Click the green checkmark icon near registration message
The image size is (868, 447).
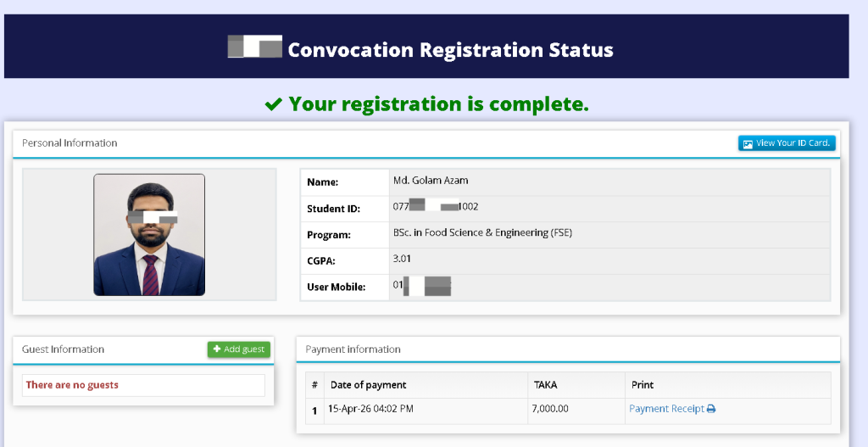pos(273,104)
